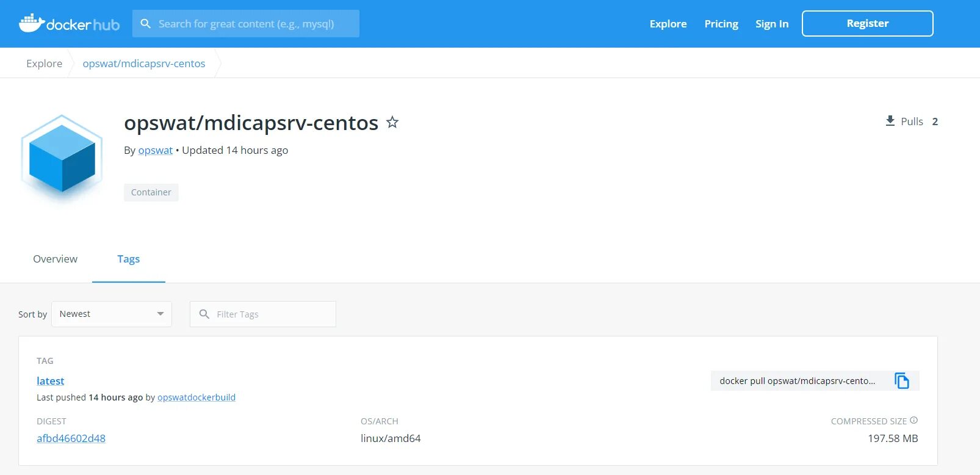Click the 197.58 MB size value
Image resolution: width=980 pixels, height=475 pixels.
(x=893, y=438)
